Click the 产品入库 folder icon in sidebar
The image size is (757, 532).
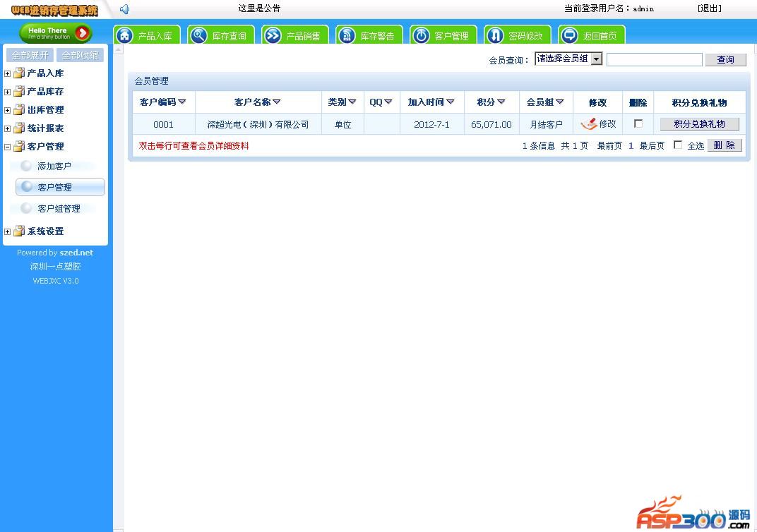(x=19, y=73)
